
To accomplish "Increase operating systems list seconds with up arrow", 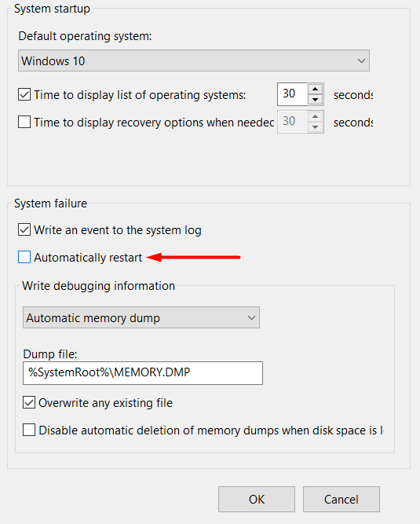I will click(315, 89).
